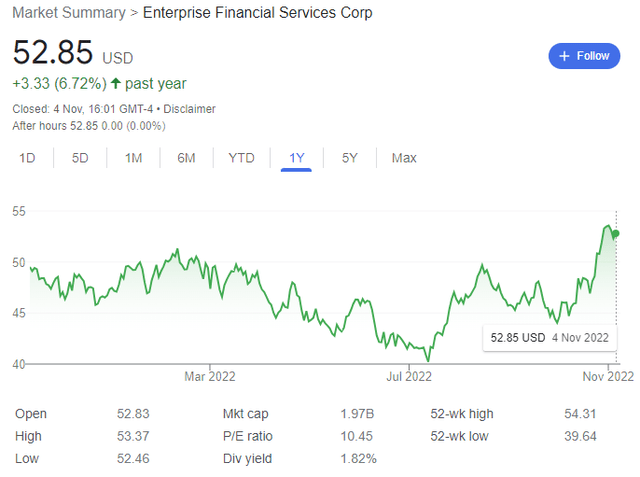Viewport: 640px width, 477px height.
Task: Select the 1Y time range tab
Action: tap(297, 158)
